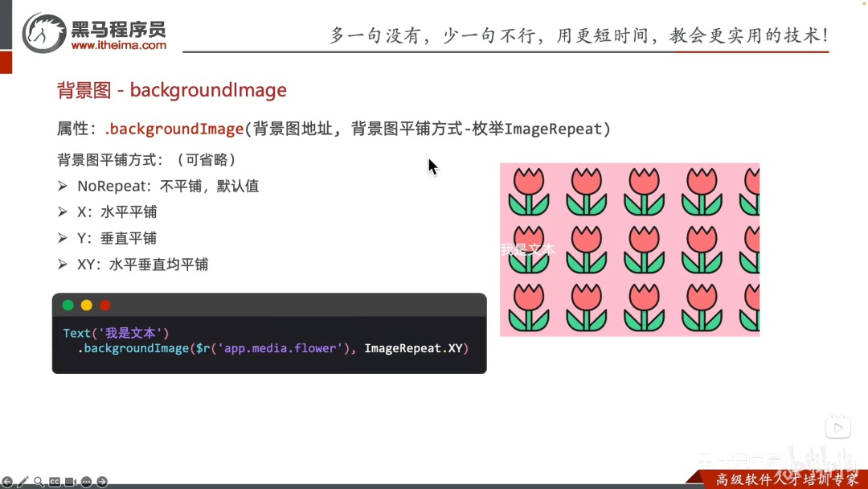868x489 pixels.
Task: Click ImageRepeat.XY in the code block
Action: point(413,348)
